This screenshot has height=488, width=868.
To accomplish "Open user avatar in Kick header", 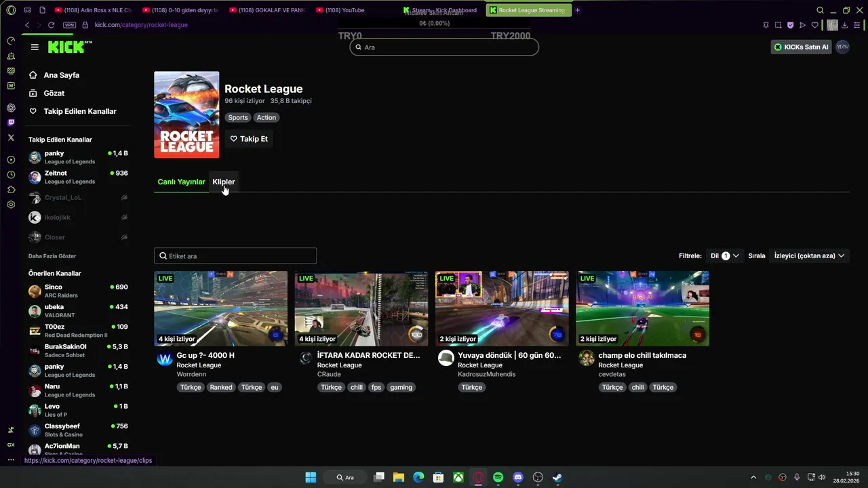I will [842, 47].
